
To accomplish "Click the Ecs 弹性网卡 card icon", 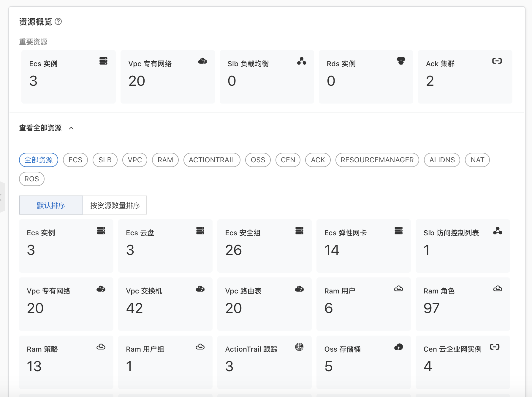I will pyautogui.click(x=398, y=231).
